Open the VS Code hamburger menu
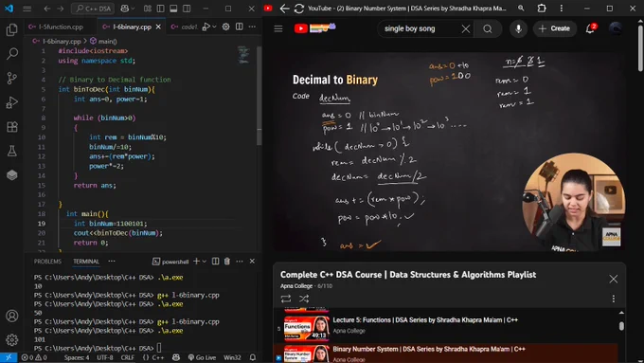The image size is (644, 363). (x=27, y=9)
